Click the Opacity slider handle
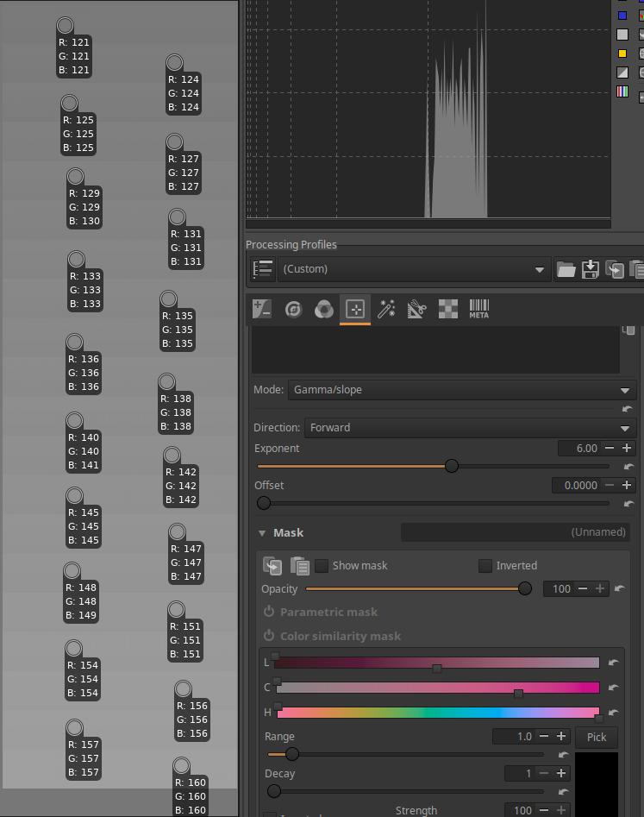 point(524,588)
